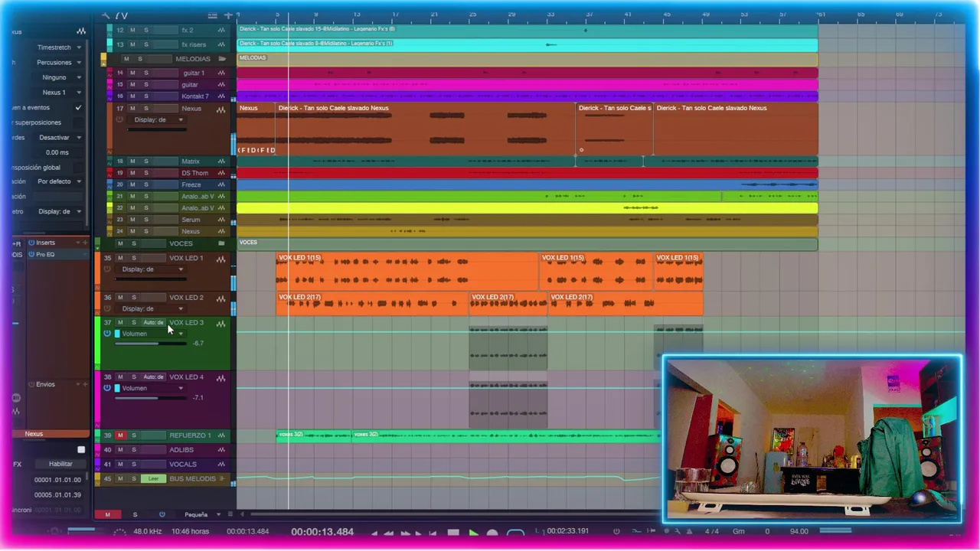Image resolution: width=980 pixels, height=551 pixels.
Task: Solo the Kontakt 7 track
Action: [x=145, y=96]
